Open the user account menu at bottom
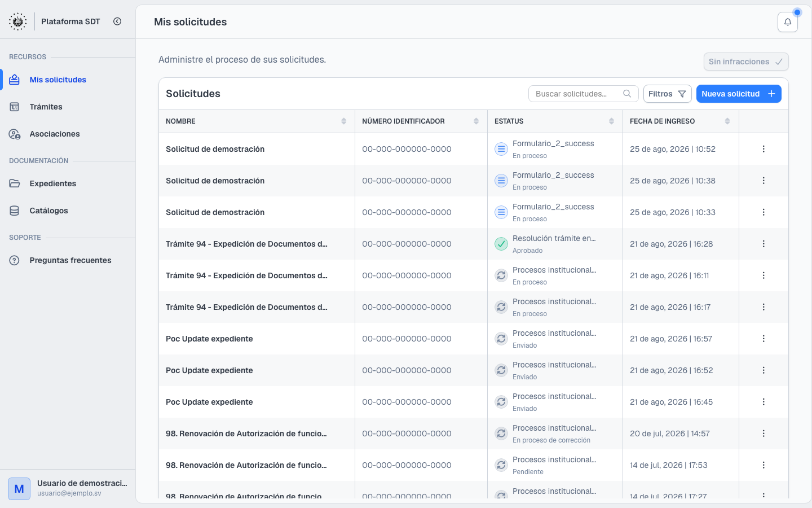This screenshot has height=508, width=812. (68, 488)
